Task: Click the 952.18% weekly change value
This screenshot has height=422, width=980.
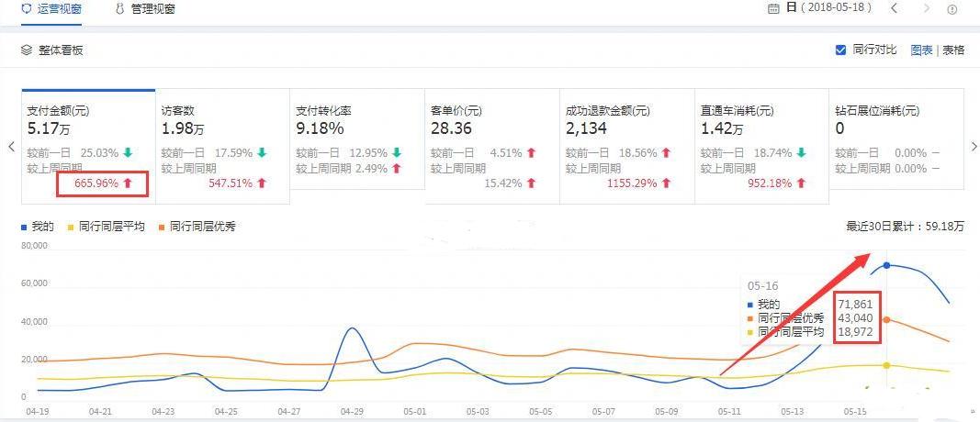Action: [770, 183]
